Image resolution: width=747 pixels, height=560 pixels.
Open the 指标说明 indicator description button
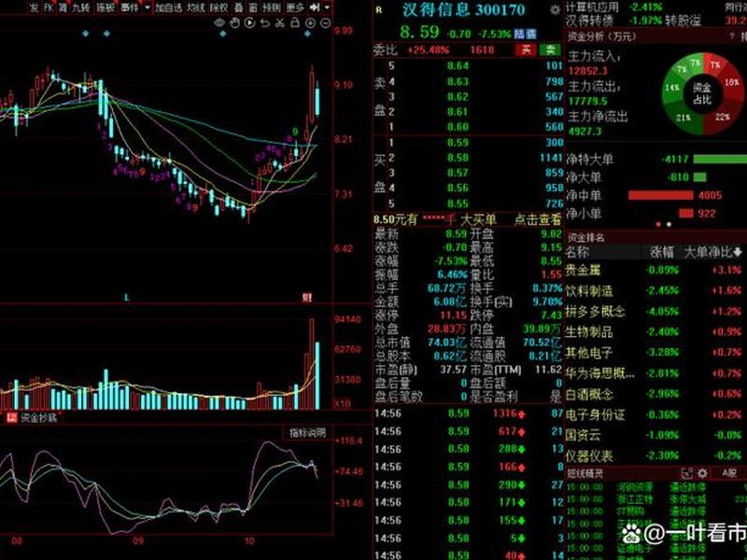coord(307,432)
